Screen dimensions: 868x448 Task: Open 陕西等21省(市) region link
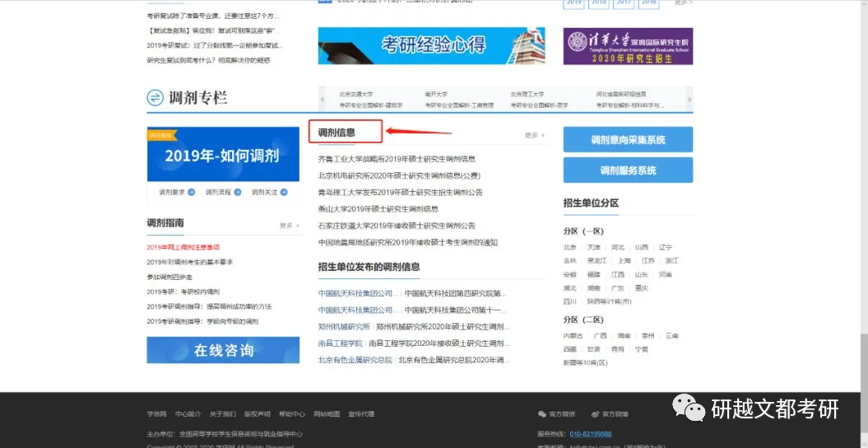click(609, 301)
